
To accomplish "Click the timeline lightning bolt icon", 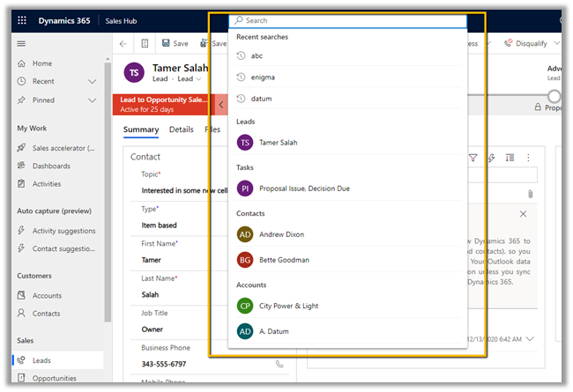I will pos(492,158).
